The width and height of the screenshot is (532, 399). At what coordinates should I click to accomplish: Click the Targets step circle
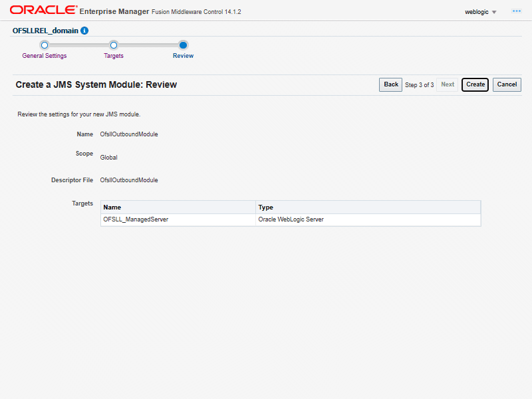114,45
